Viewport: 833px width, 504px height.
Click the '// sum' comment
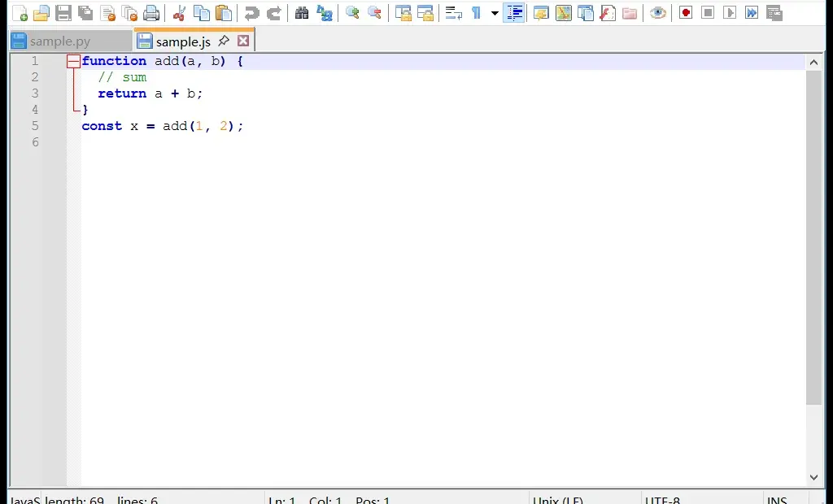pos(122,77)
